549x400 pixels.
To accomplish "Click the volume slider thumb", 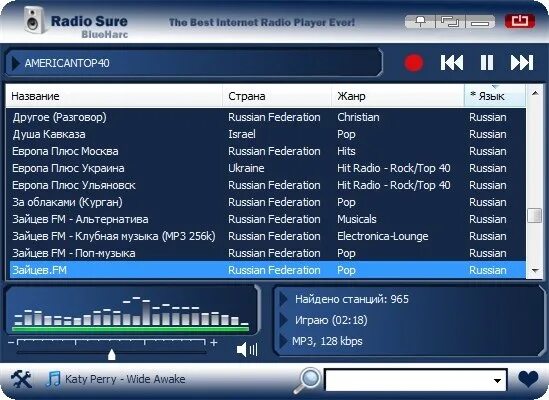I will (111, 354).
